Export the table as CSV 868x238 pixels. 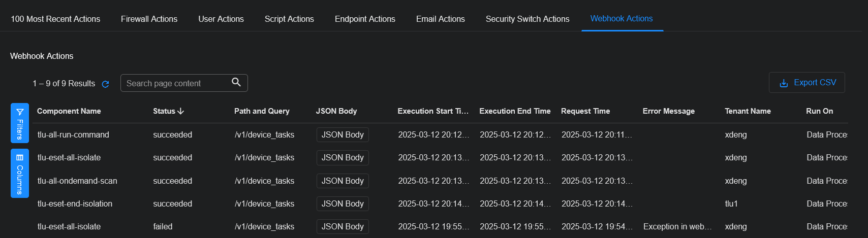pos(807,83)
